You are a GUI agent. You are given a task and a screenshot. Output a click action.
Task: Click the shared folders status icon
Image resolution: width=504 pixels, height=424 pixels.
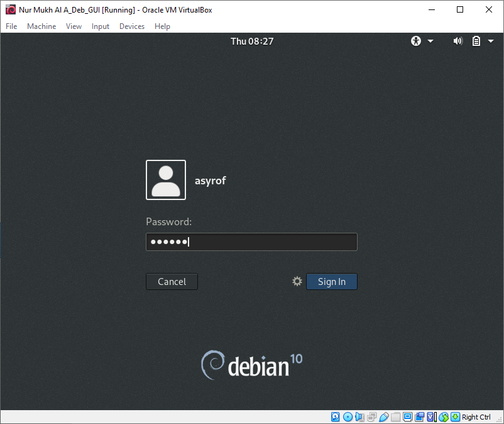[x=395, y=416]
